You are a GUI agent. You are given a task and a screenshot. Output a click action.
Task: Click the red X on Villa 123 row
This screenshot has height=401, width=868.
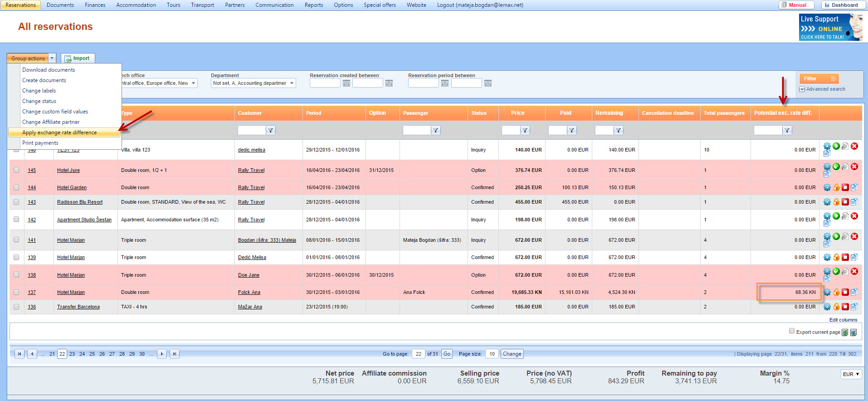coord(854,146)
